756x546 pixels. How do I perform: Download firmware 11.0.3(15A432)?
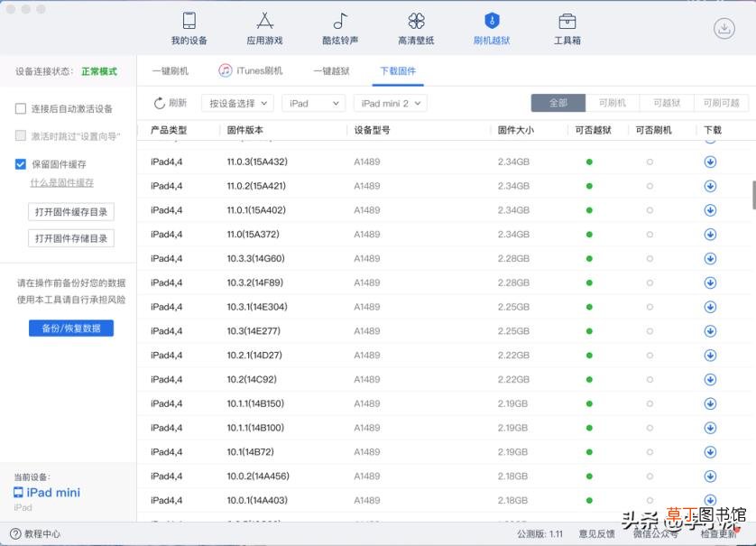710,162
